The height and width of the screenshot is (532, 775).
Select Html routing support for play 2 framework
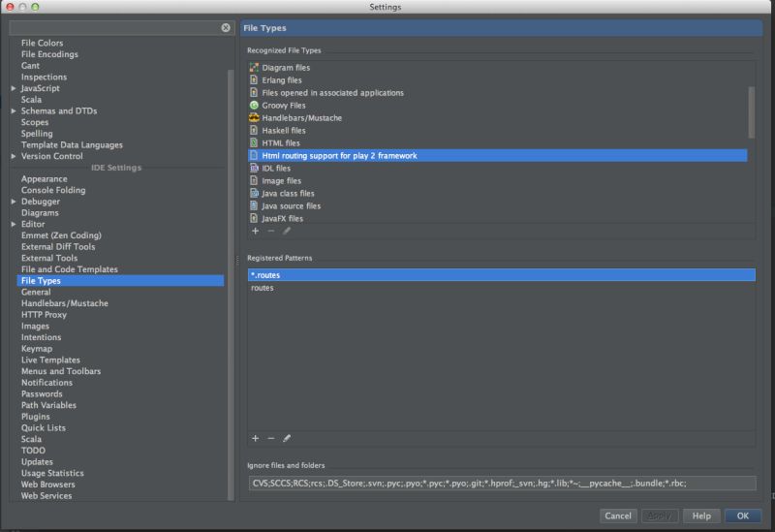[498, 155]
